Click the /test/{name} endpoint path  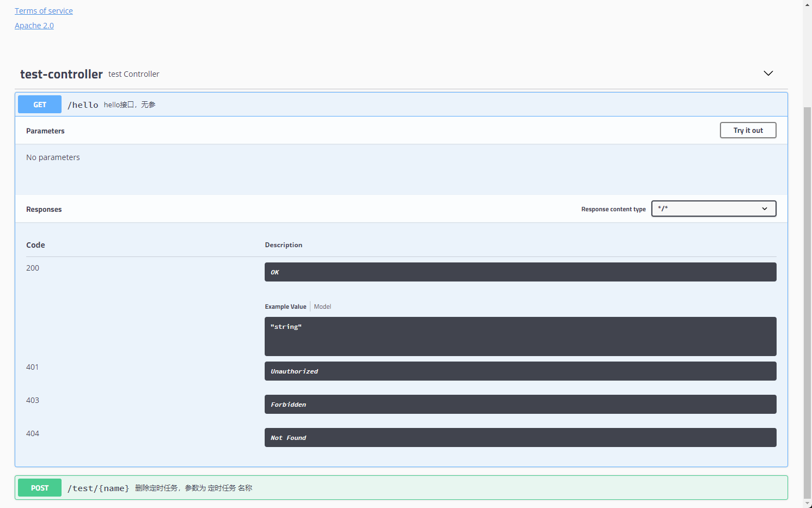coord(98,488)
